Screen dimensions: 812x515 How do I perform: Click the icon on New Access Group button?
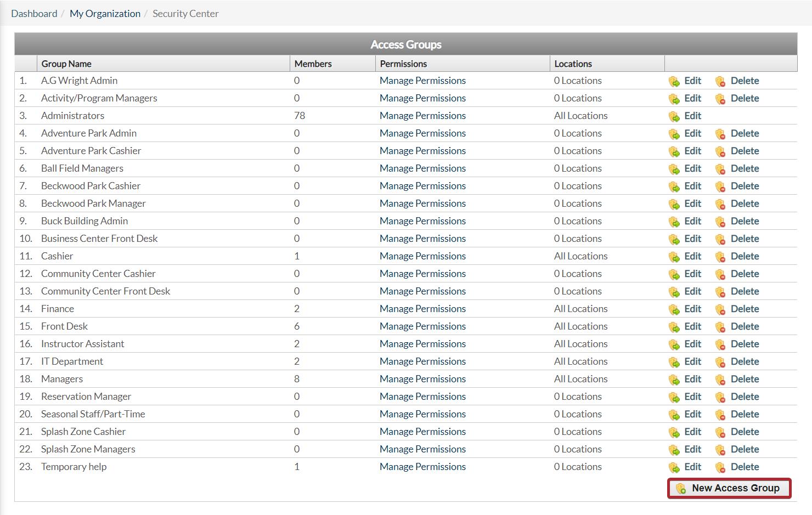[x=681, y=489]
